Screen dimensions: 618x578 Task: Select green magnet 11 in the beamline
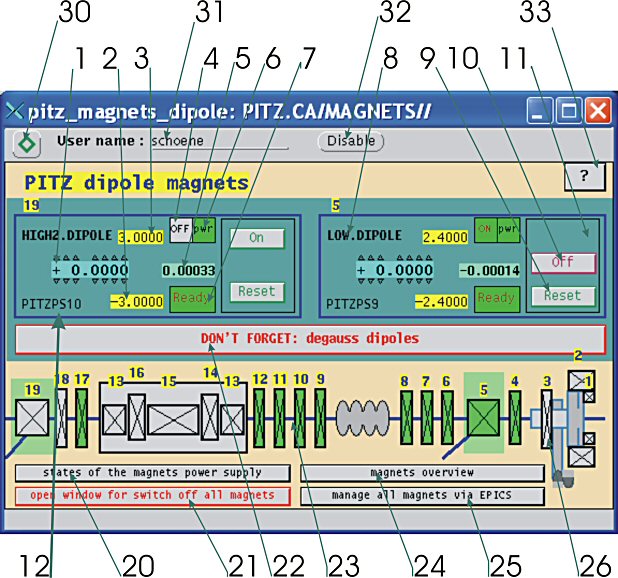[279, 418]
